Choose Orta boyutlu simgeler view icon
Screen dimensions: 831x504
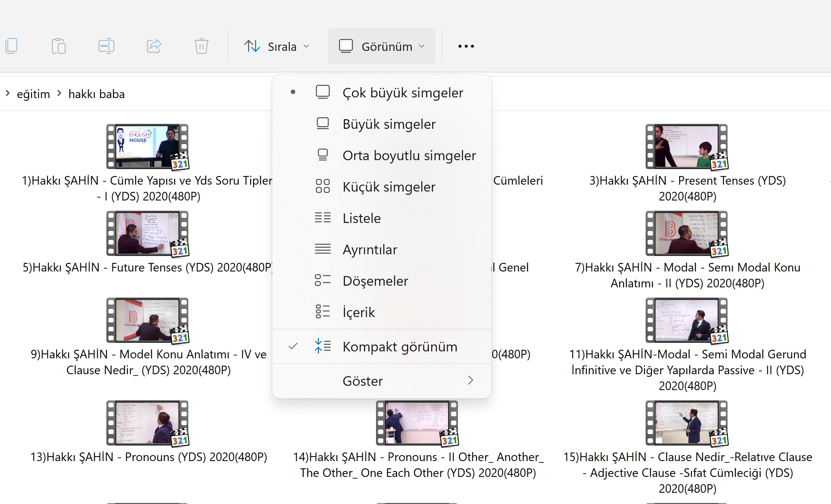click(x=322, y=155)
